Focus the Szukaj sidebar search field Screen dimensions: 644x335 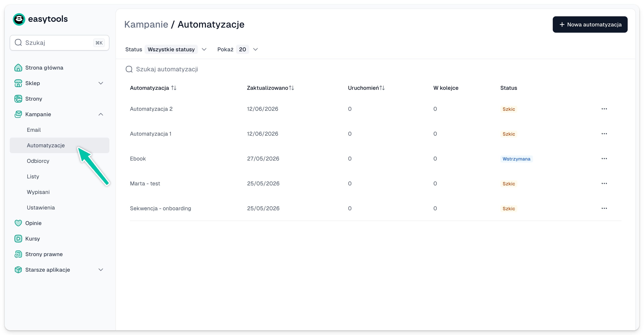[59, 43]
